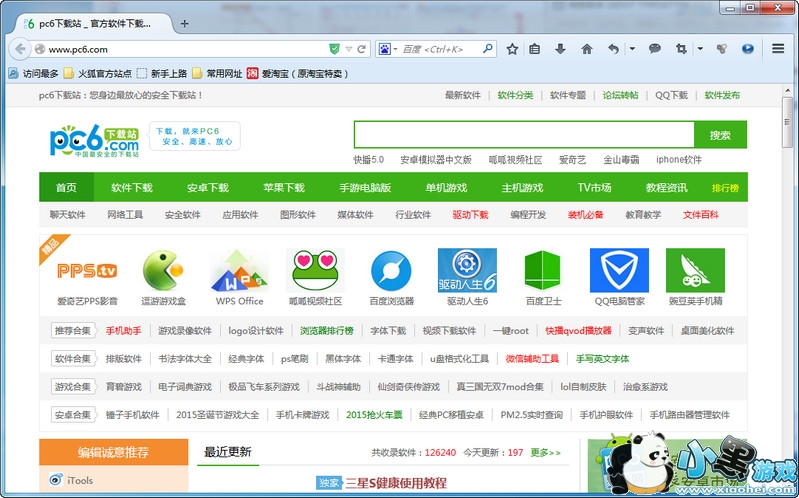The height and width of the screenshot is (498, 799).
Task: Reload the page with the refresh icon
Action: click(361, 49)
